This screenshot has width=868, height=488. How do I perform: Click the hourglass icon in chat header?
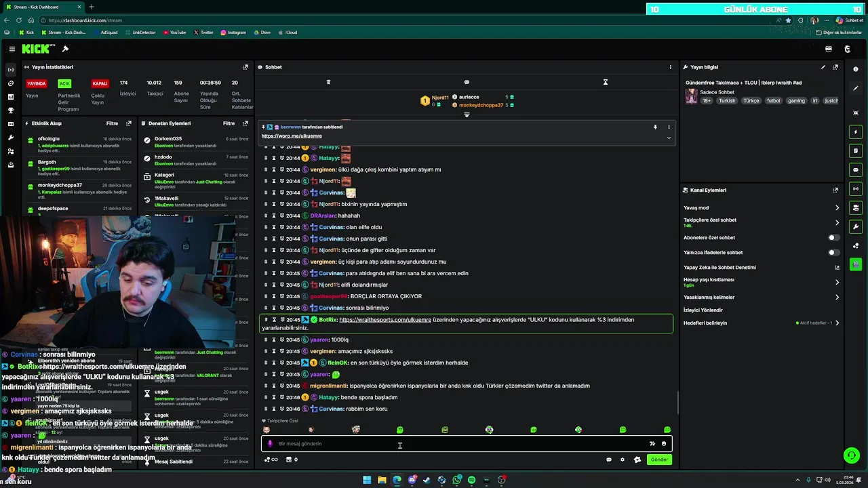606,82
